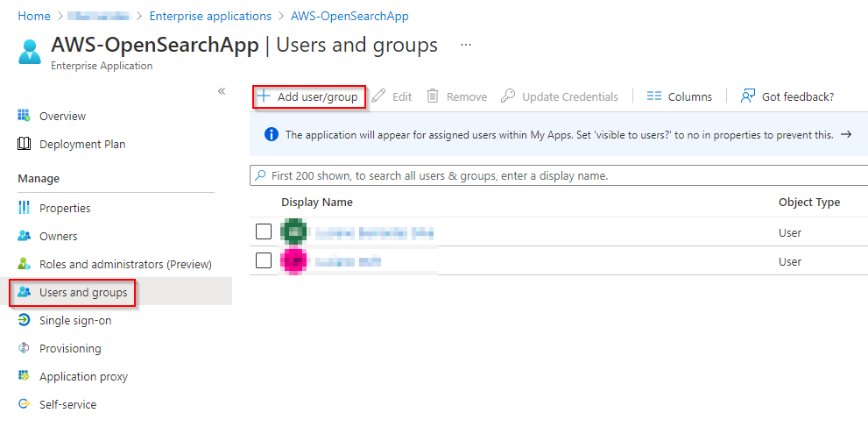The width and height of the screenshot is (868, 427).
Task: Collapse the sidebar with double chevron
Action: [x=222, y=91]
